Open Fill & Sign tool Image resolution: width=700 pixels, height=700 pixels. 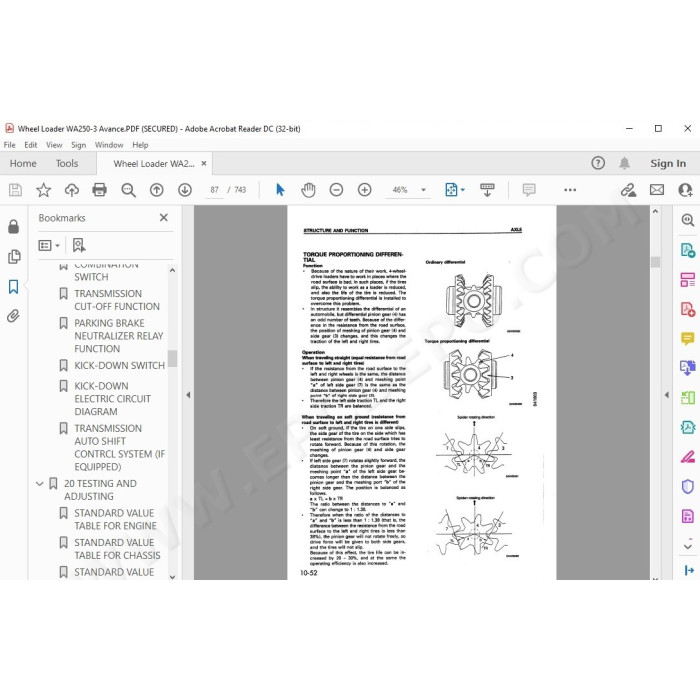coord(688,457)
